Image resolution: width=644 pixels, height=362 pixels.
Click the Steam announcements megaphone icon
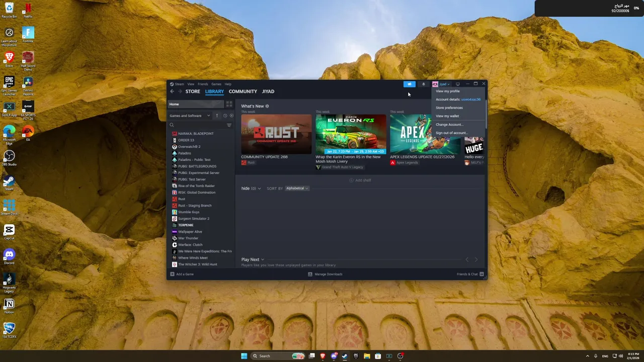410,84
